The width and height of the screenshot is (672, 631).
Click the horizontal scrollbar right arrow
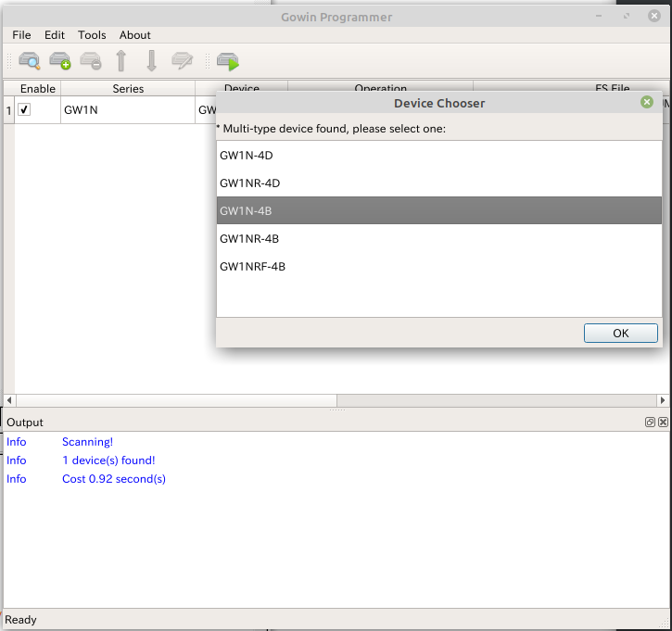[x=663, y=400]
